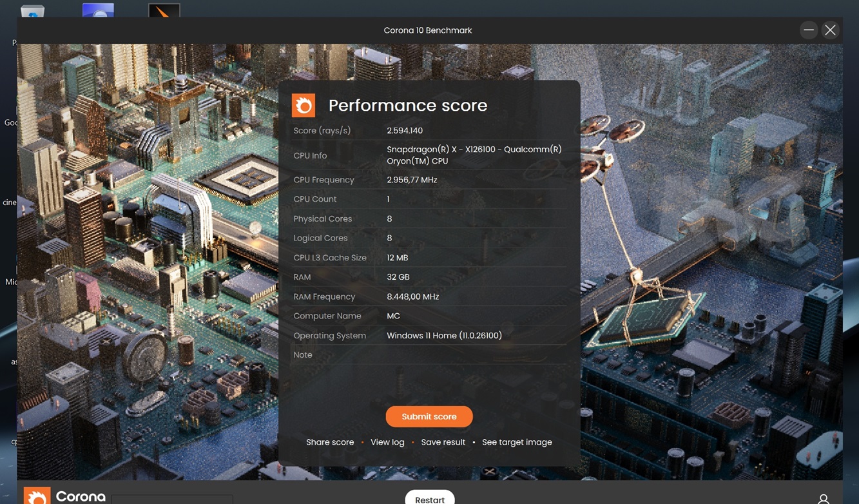Open the blue magnifier desktop icon
The height and width of the screenshot is (504, 859).
[98, 10]
